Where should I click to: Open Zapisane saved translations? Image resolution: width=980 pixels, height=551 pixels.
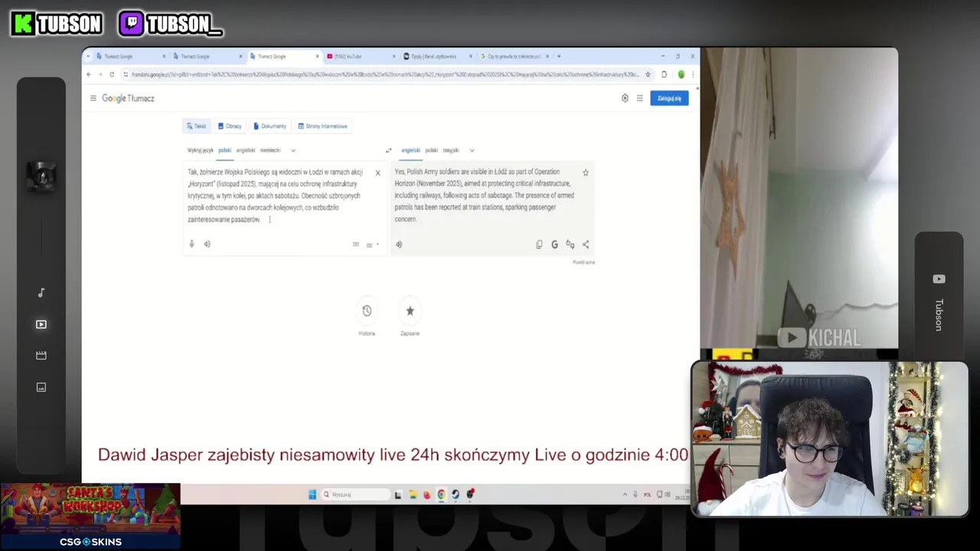point(410,311)
